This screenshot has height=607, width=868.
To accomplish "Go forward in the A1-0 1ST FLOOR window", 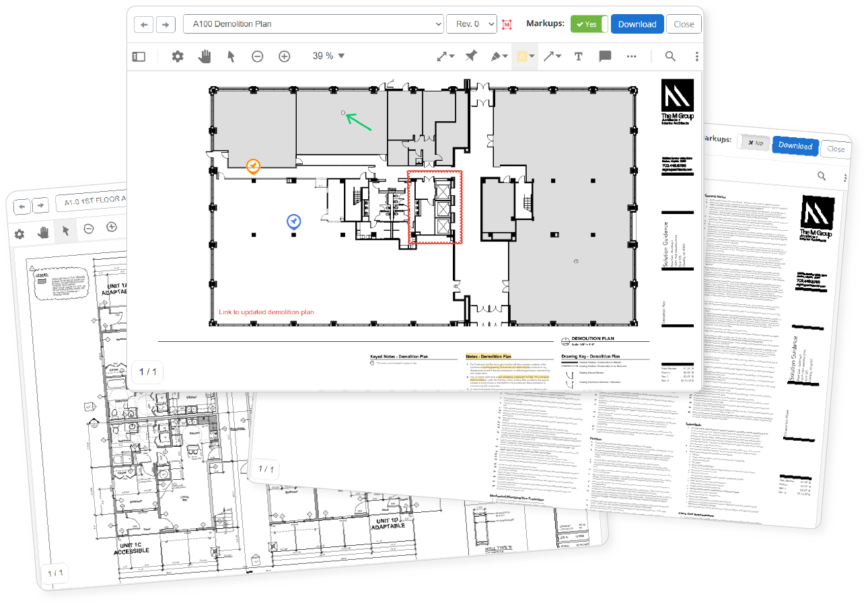I will click(42, 205).
